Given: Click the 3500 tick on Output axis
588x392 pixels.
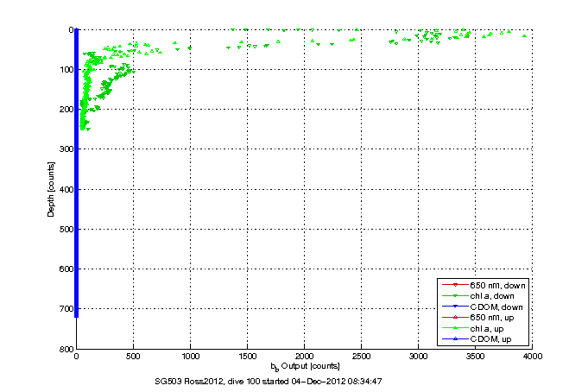Looking at the screenshot, I should click(476, 357).
